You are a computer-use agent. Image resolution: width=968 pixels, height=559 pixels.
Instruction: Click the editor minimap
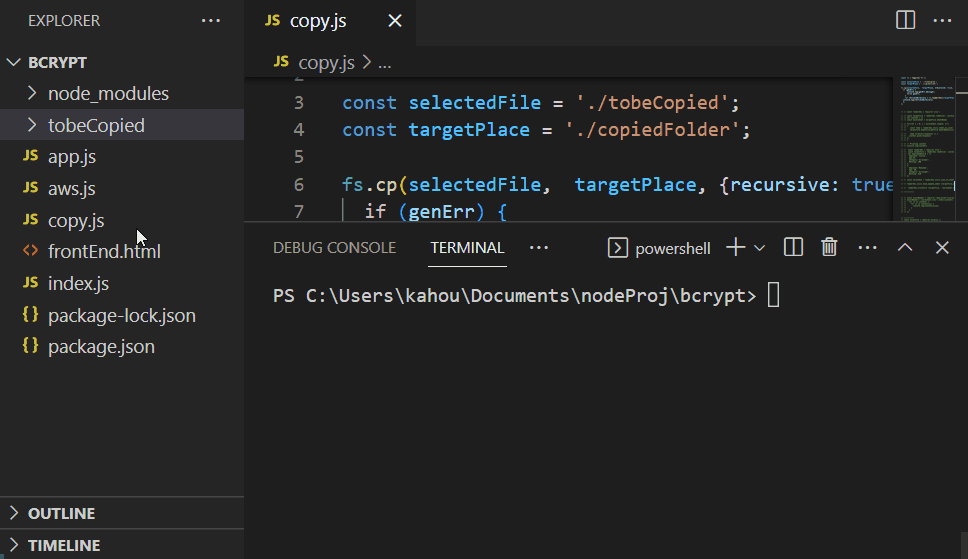point(925,148)
